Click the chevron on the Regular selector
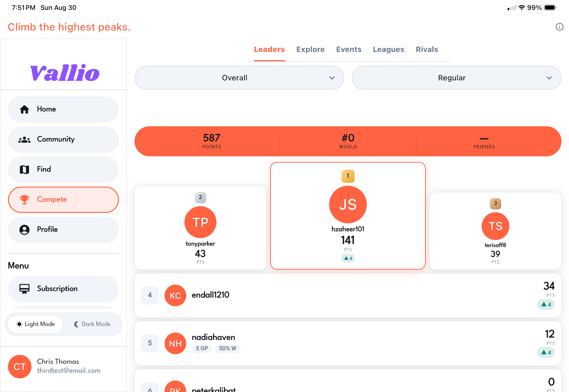The width and height of the screenshot is (569, 392). 549,78
